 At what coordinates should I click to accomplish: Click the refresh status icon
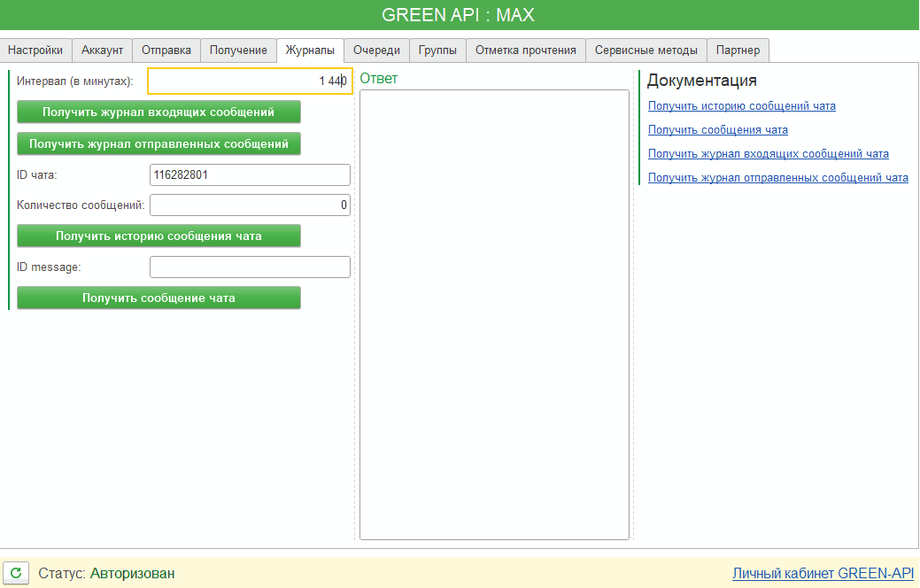coord(17,573)
